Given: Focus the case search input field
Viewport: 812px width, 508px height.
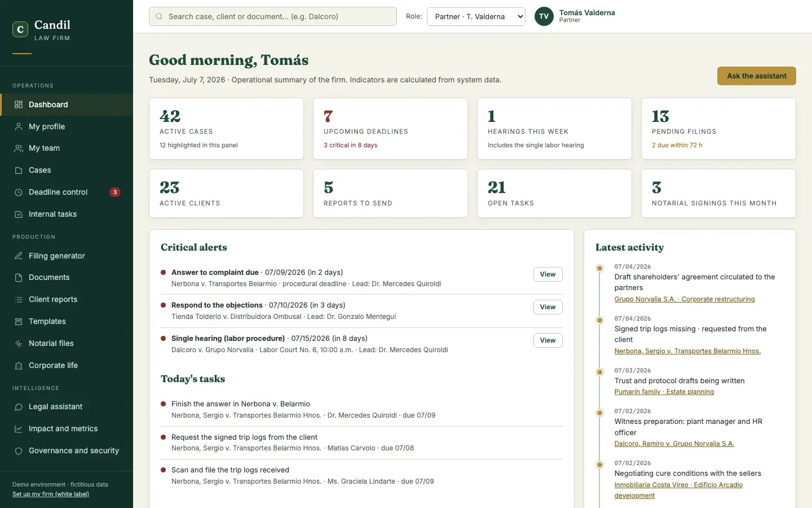Looking at the screenshot, I should coord(273,16).
